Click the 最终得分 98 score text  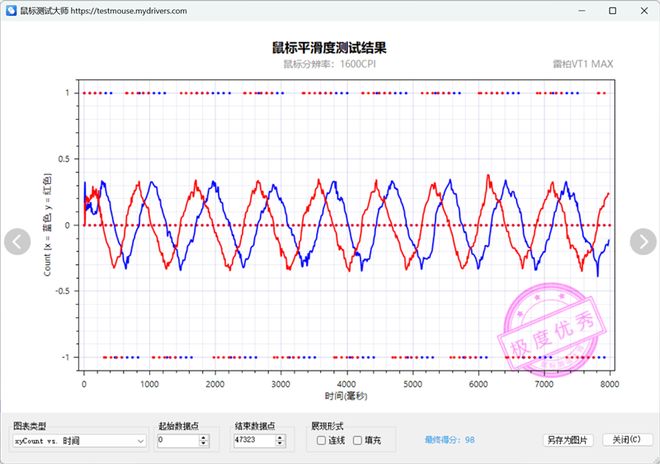449,440
